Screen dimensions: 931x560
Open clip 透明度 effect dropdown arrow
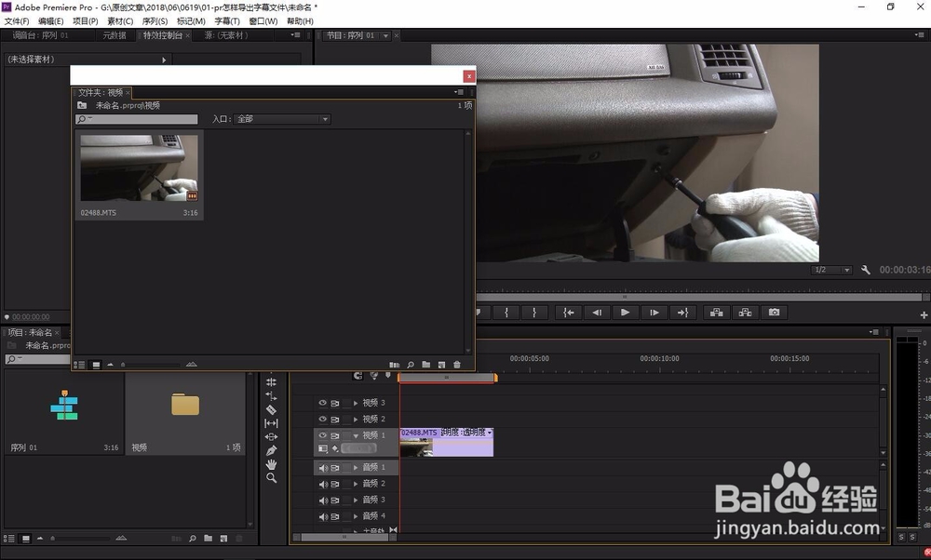[x=490, y=433]
